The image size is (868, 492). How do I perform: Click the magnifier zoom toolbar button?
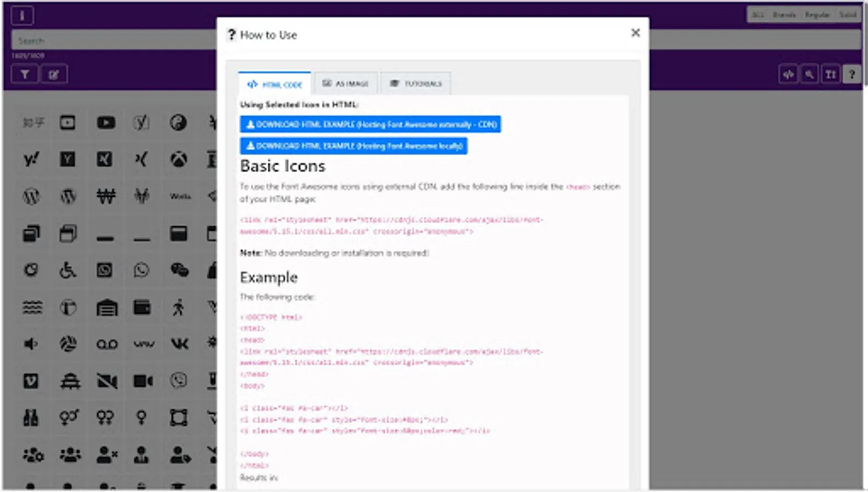[810, 74]
